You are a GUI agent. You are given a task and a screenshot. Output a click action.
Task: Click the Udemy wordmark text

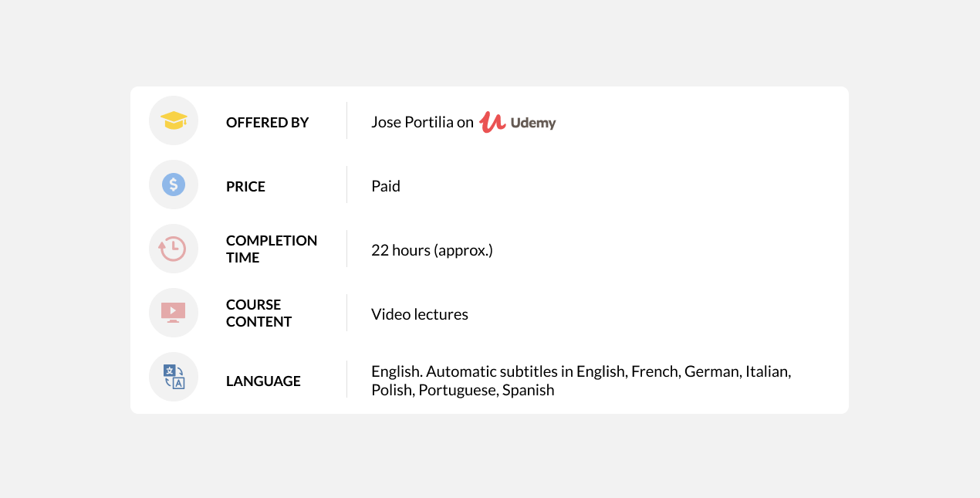(x=533, y=123)
